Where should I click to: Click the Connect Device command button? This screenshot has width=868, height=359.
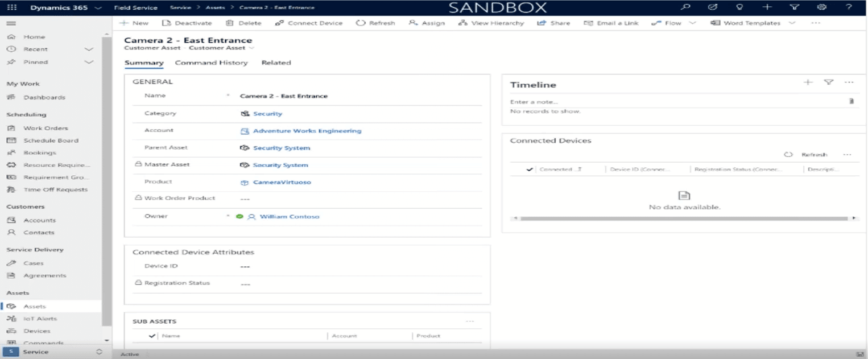pos(308,23)
